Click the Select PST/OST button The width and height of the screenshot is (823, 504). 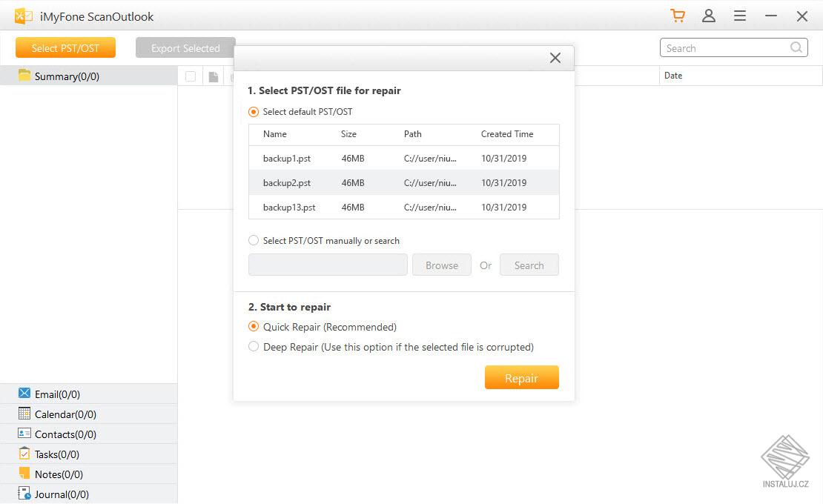point(65,47)
